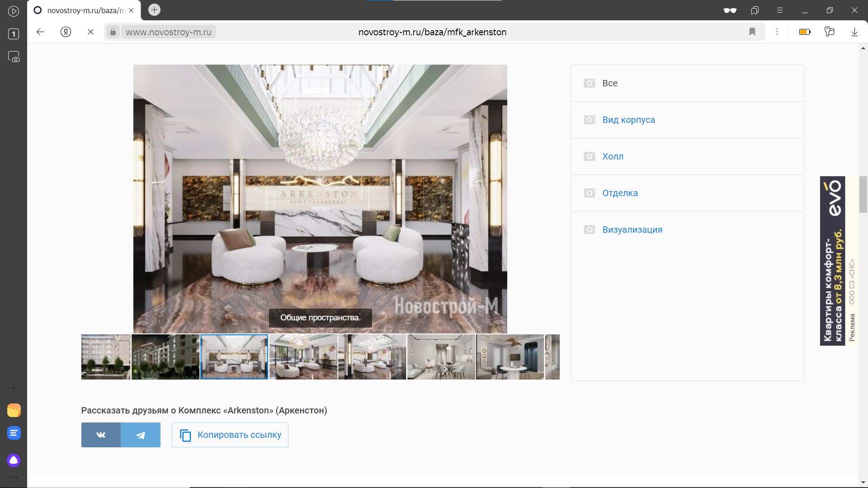Open the blue messages app in the sidebar
Image resolution: width=868 pixels, height=488 pixels.
pos(14,433)
